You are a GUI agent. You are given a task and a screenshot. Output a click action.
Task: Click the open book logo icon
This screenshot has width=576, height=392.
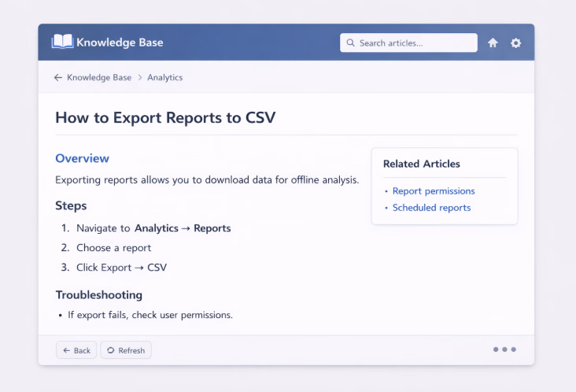[62, 42]
